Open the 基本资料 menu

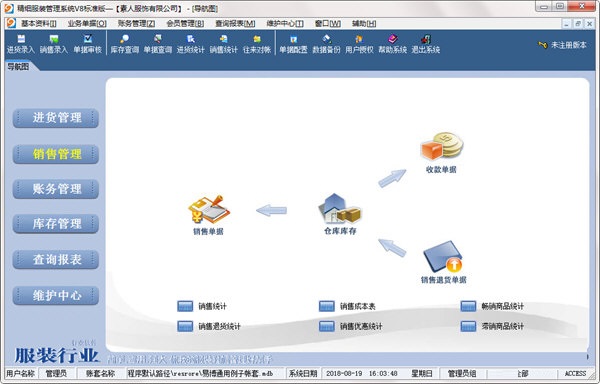(x=39, y=24)
